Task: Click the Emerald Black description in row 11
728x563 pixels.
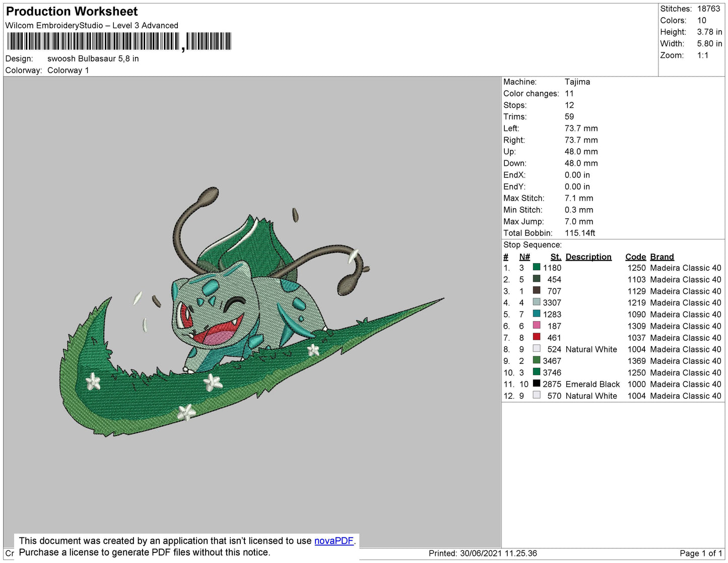Action: pos(592,384)
